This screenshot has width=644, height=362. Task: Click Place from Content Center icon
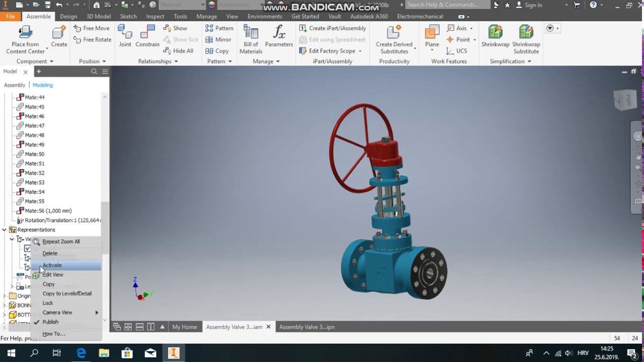pyautogui.click(x=25, y=32)
